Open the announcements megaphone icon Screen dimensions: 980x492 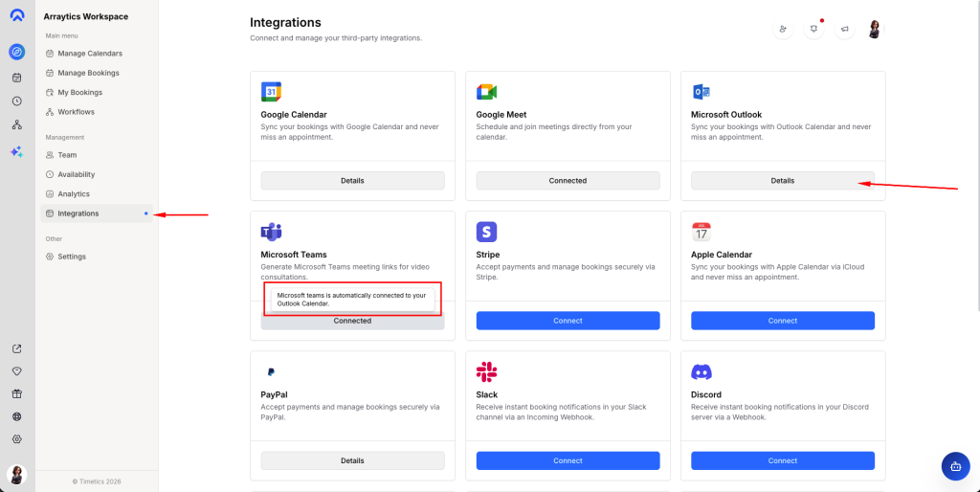[x=844, y=29]
